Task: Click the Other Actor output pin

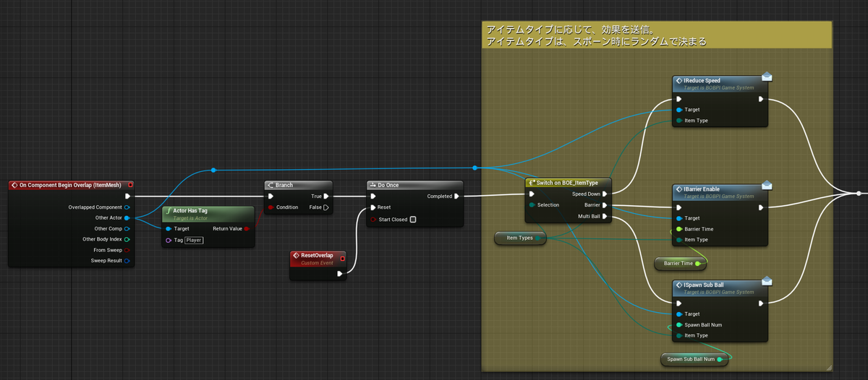Action: 127,218
